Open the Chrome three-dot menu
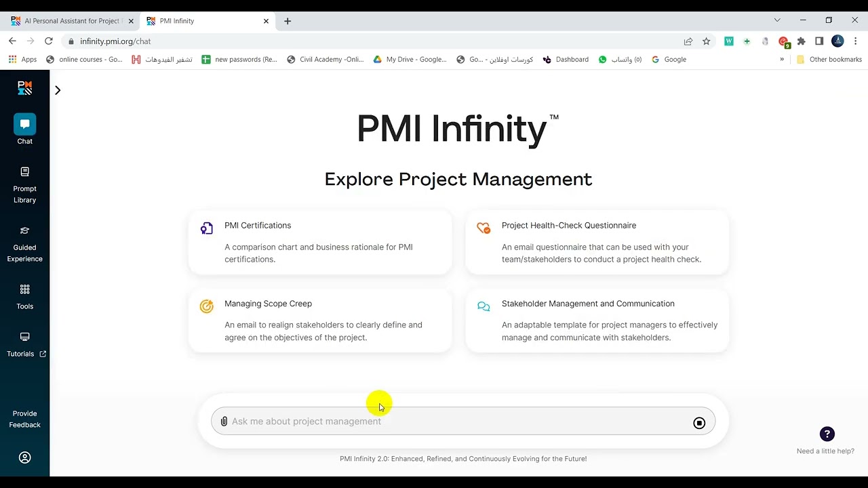This screenshot has width=868, height=488. 856,41
